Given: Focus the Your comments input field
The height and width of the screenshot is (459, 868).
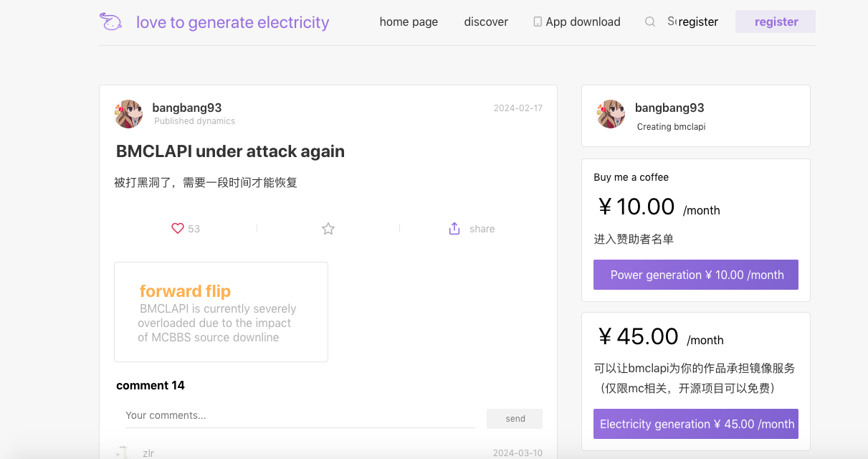Looking at the screenshot, I should click(x=300, y=415).
